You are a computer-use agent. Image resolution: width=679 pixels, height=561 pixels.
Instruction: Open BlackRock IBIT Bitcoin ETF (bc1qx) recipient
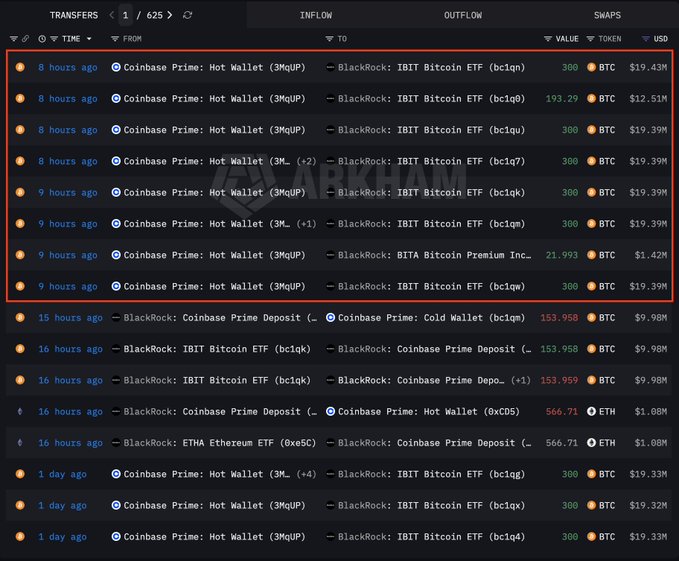(x=431, y=505)
